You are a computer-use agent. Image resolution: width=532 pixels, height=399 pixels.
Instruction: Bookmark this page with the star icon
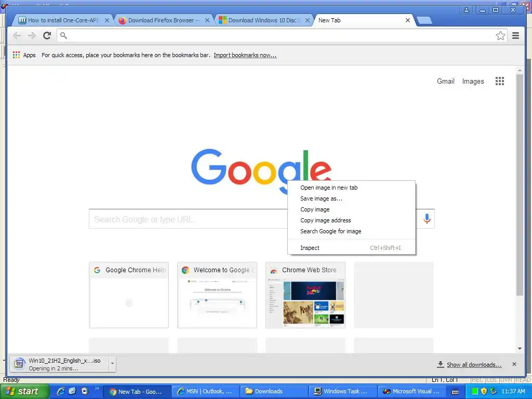[500, 36]
